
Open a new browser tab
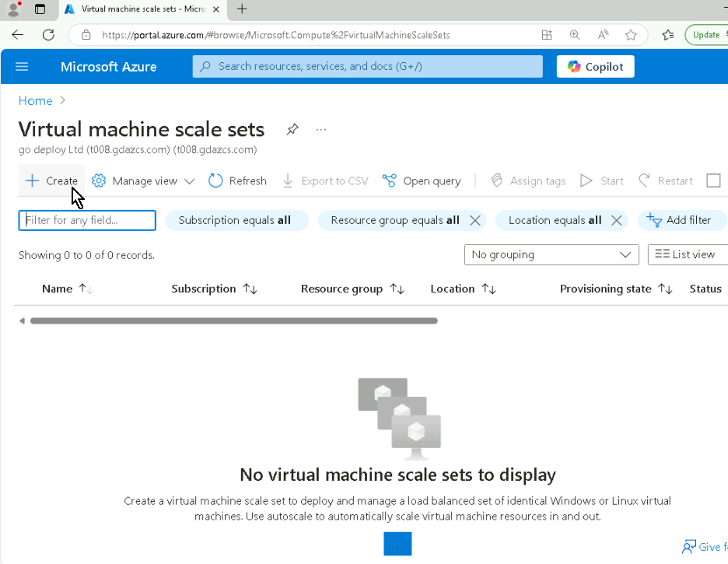242,9
